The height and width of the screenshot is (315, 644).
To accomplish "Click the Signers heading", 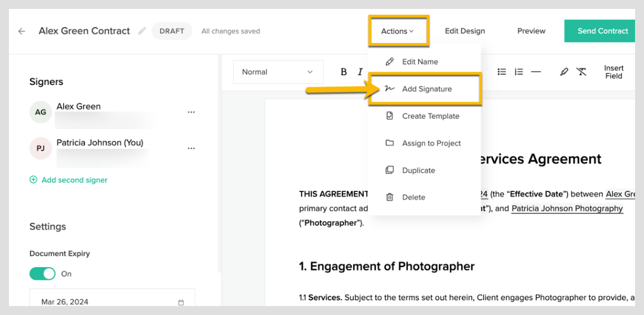I will tap(47, 82).
